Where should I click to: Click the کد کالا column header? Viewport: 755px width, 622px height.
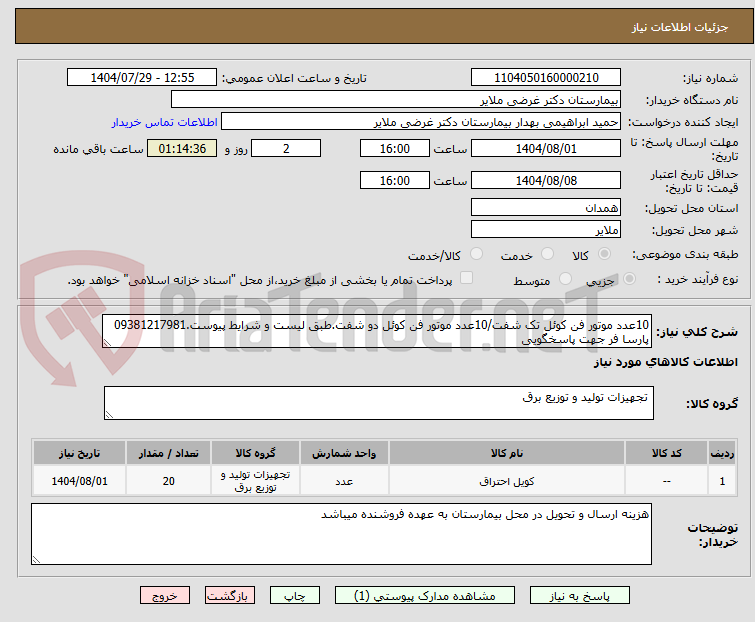pos(666,453)
